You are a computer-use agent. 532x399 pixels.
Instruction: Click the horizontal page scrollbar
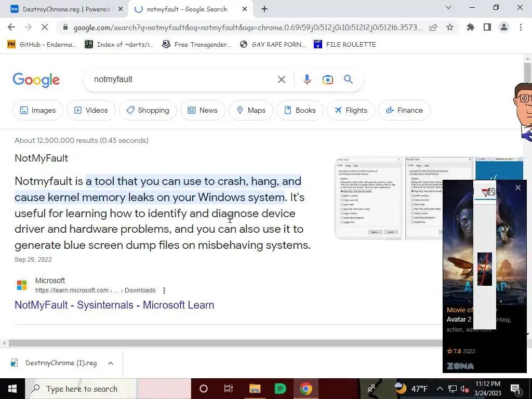225,343
